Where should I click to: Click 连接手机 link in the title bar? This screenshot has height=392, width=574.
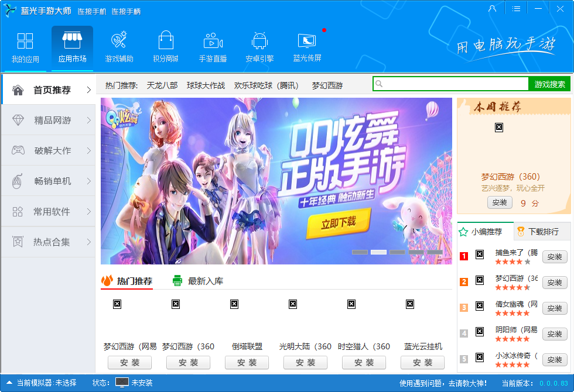pyautogui.click(x=92, y=12)
